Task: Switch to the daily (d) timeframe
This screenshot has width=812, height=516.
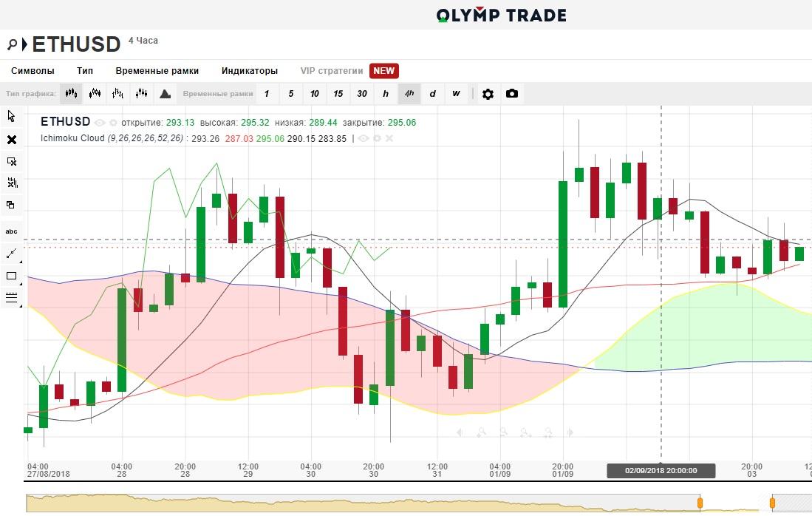Action: (x=432, y=94)
